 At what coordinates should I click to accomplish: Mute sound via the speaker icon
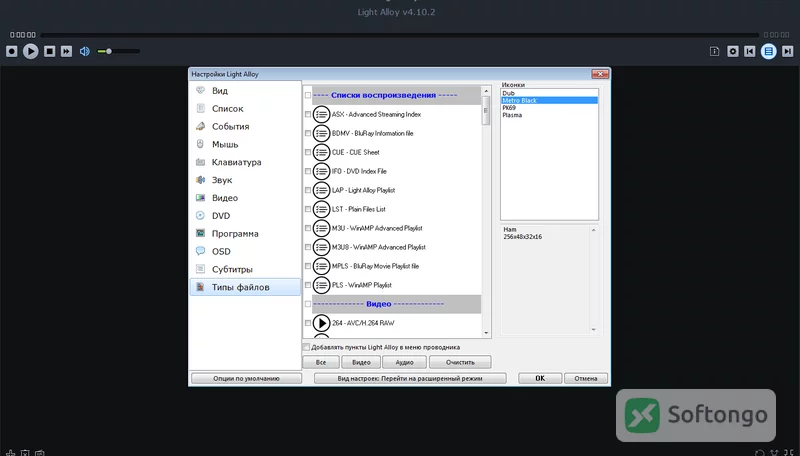point(85,51)
